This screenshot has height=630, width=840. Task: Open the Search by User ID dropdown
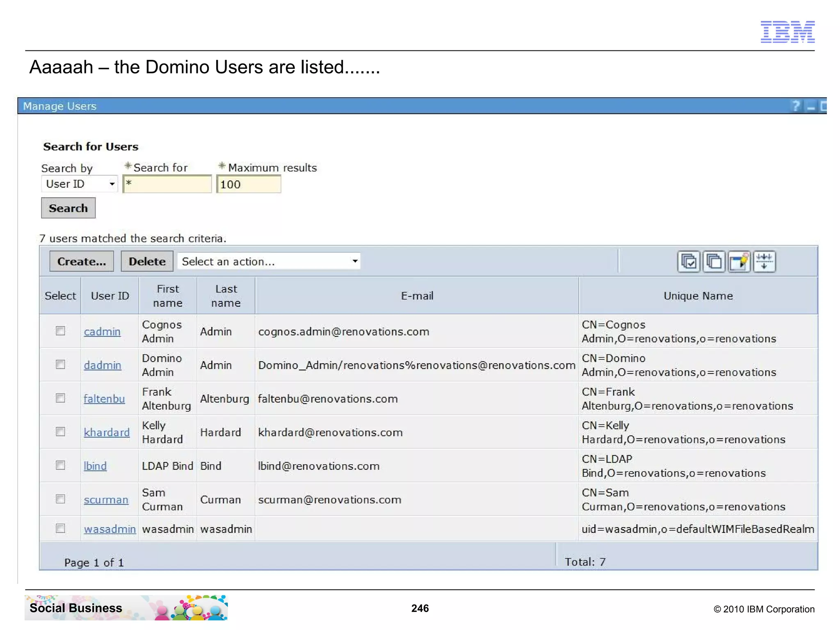(79, 184)
